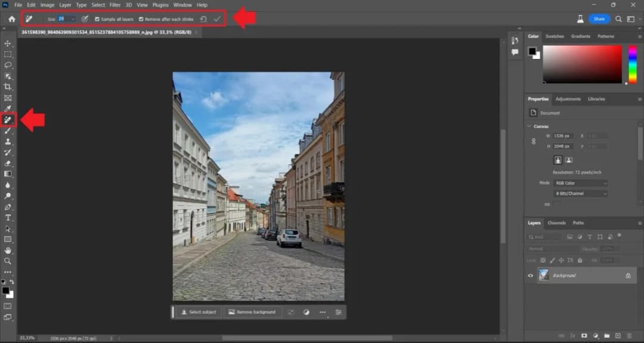
Task: Disable the Sample all layers checkbox
Action: [97, 18]
